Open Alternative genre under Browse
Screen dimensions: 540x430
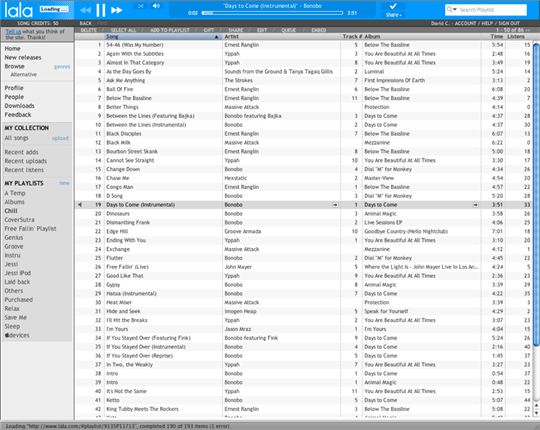23,75
